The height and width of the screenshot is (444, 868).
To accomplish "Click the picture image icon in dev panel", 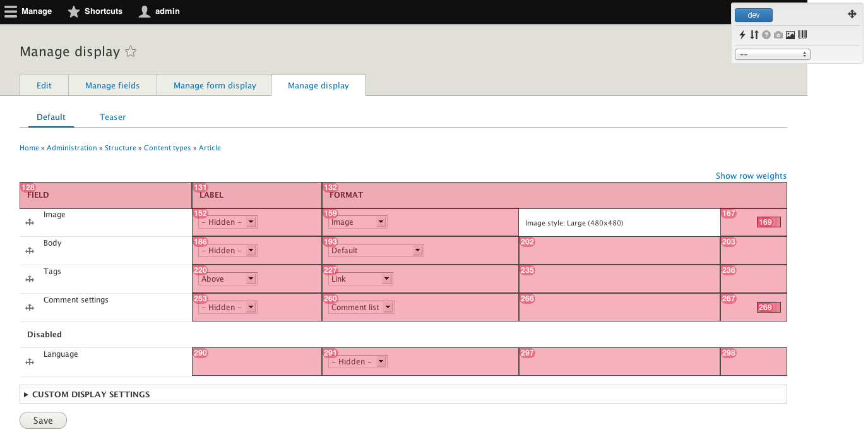I will [x=790, y=35].
